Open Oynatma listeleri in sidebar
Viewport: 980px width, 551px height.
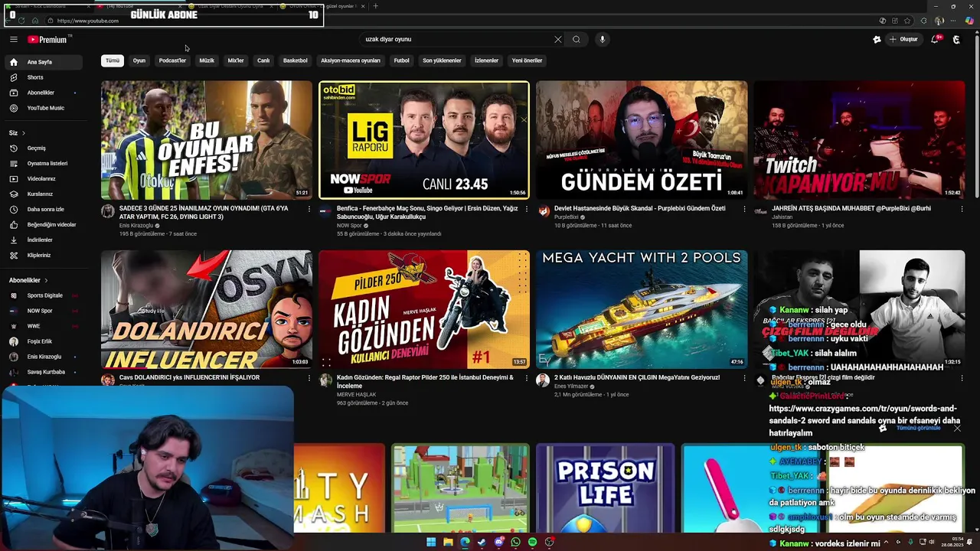(x=43, y=163)
